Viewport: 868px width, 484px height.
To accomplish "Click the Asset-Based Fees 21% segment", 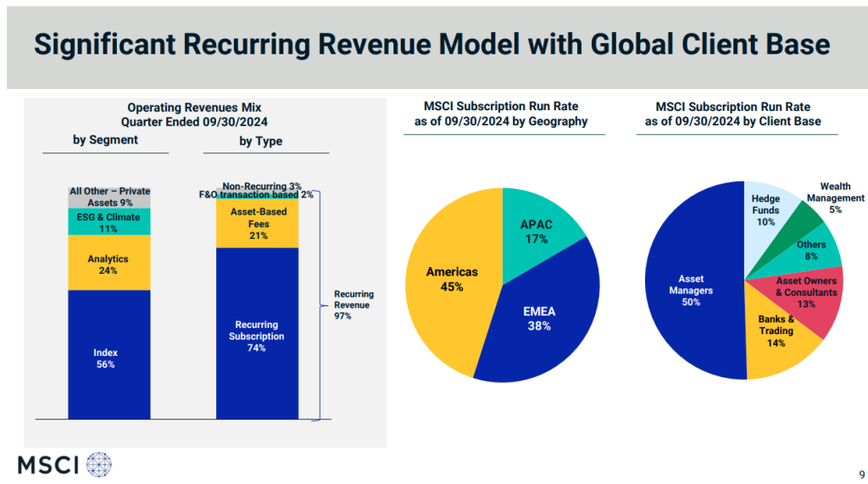I will (x=257, y=223).
